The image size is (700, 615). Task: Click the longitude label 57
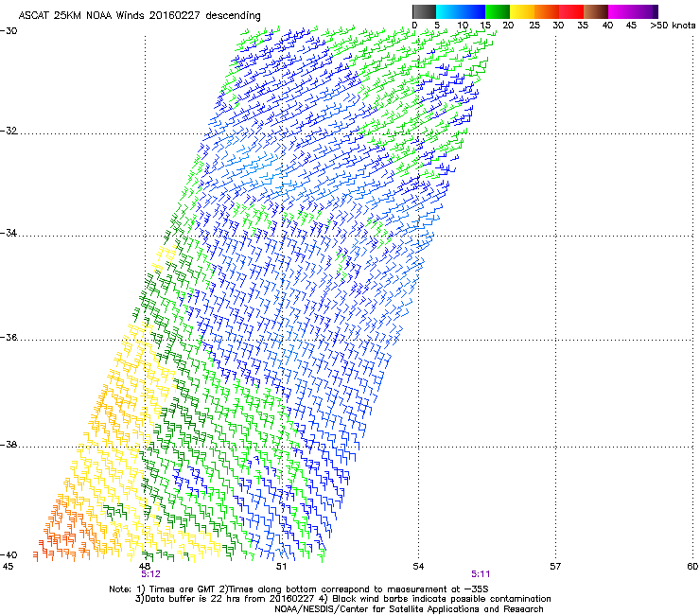555,567
